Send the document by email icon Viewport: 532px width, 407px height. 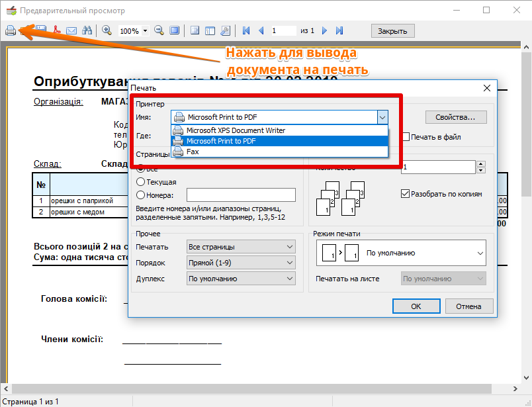pos(71,30)
